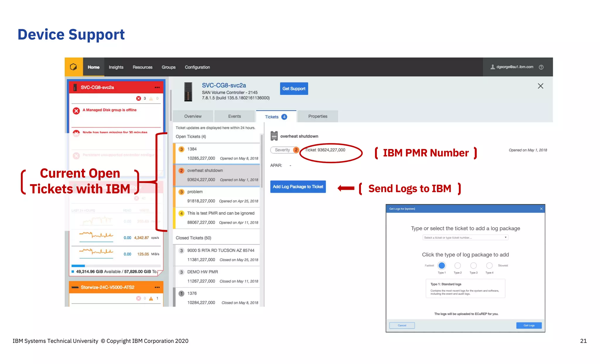This screenshot has height=364, width=600.
Task: Open the Configuration menu
Action: [x=197, y=67]
